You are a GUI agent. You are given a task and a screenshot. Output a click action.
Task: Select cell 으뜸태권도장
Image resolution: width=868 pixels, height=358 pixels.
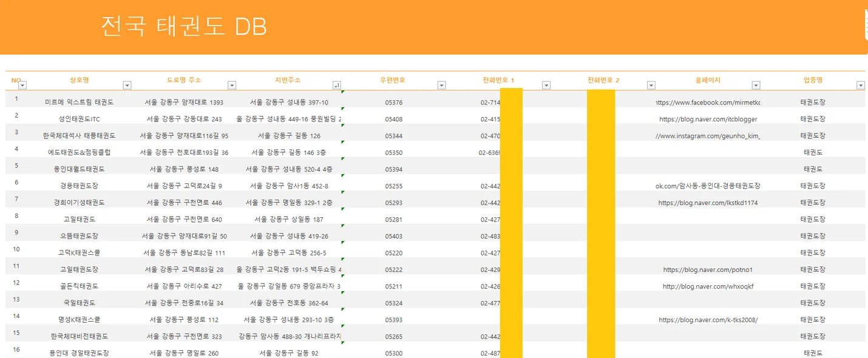(x=80, y=236)
